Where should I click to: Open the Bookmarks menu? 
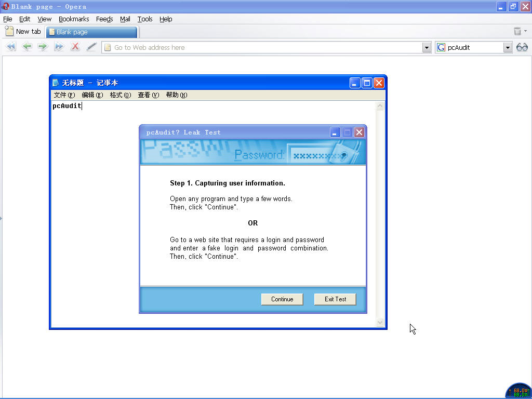pyautogui.click(x=74, y=19)
